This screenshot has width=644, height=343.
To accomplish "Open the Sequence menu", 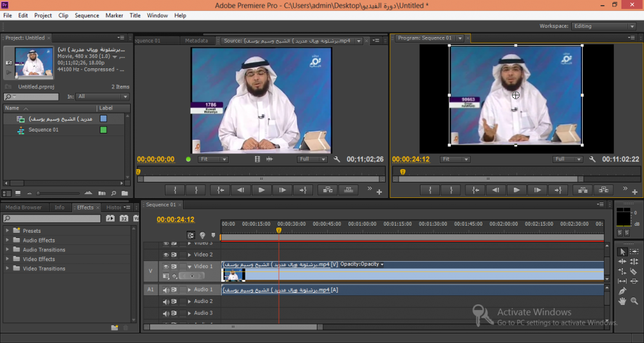I will (87, 15).
